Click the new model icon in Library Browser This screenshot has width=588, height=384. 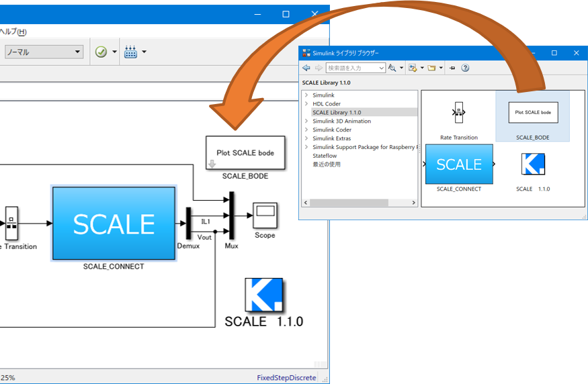click(x=413, y=68)
